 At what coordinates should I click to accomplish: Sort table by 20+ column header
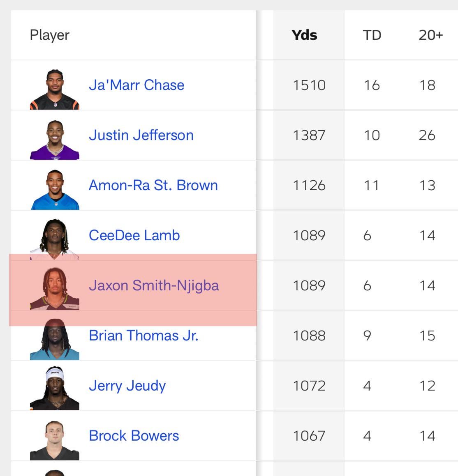click(x=430, y=35)
